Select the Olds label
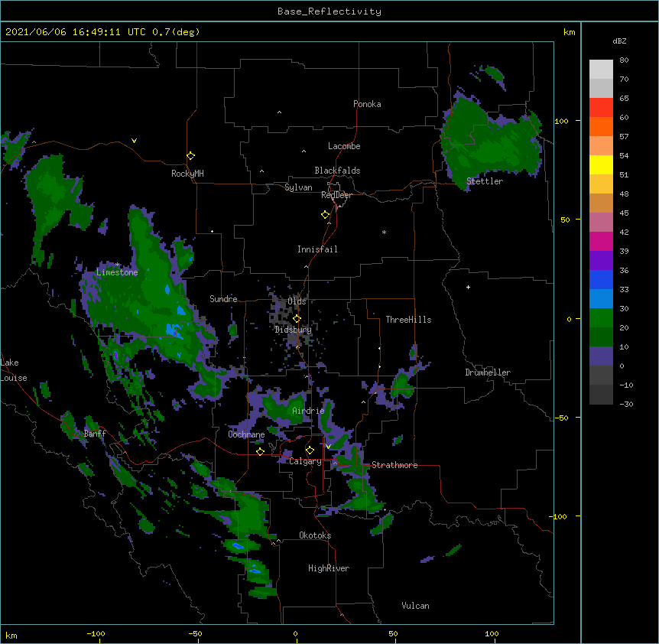Screen dimensions: 659x644 (x=297, y=301)
